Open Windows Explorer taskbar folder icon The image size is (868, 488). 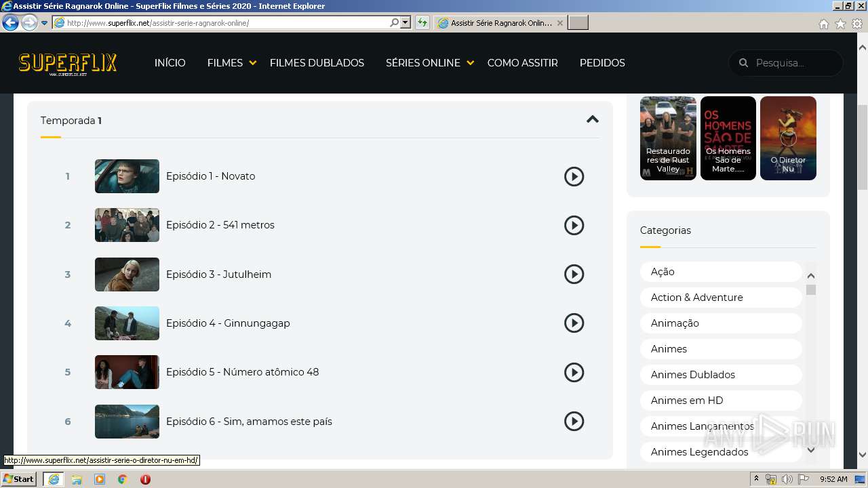[77, 479]
